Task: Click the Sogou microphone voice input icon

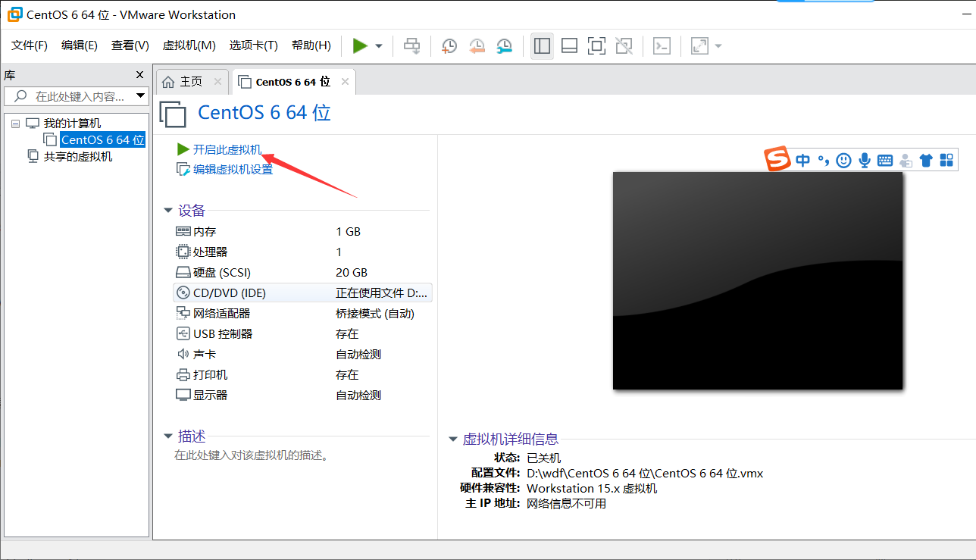Action: (865, 160)
